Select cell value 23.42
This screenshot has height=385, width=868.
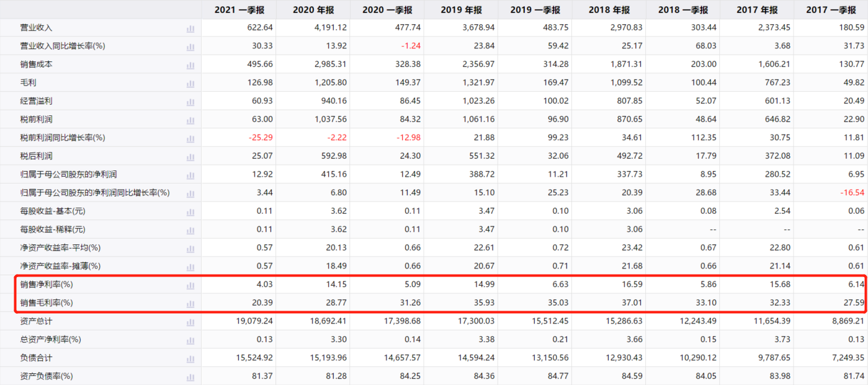(631, 248)
